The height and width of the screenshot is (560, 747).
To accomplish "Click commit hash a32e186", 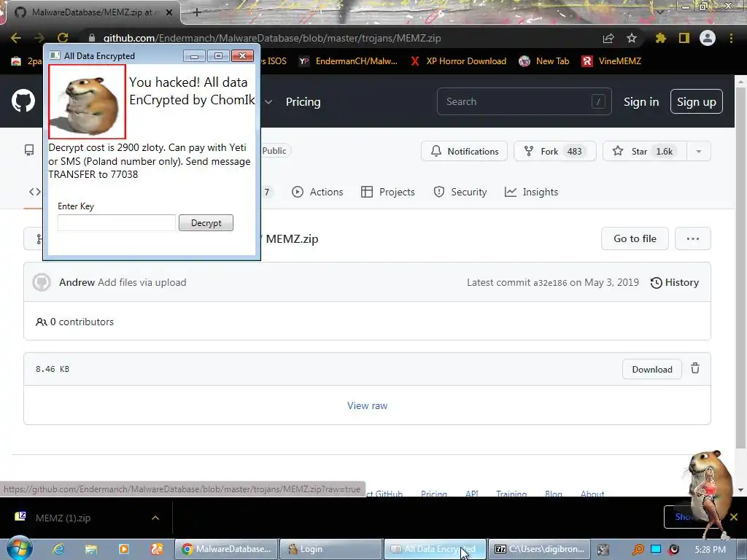I will [550, 283].
